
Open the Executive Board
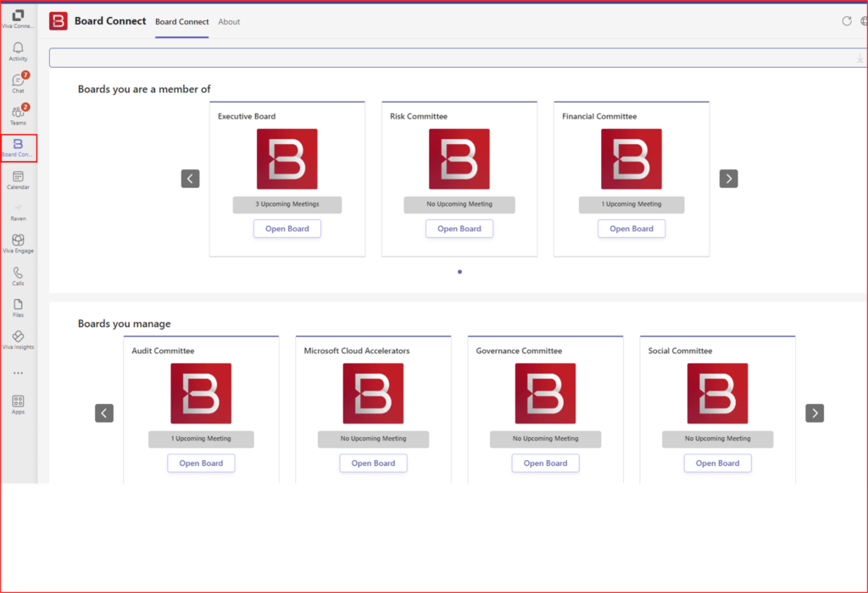coord(287,228)
